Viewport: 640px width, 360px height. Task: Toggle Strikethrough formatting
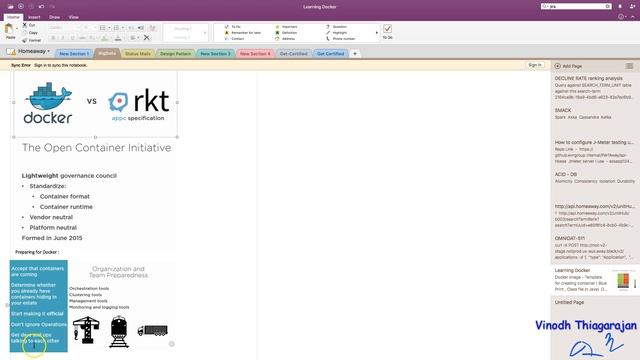82,38
